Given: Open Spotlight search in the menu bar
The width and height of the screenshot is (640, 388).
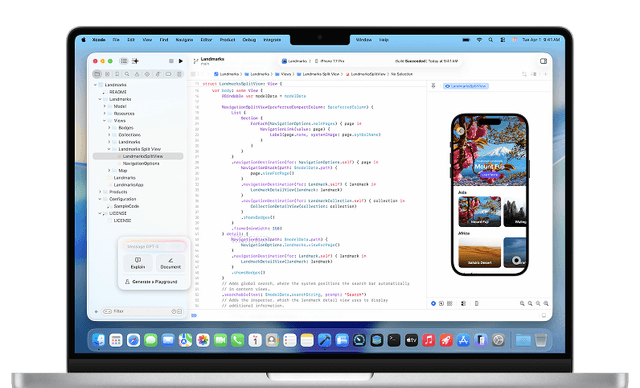Looking at the screenshot, I should click(491, 40).
